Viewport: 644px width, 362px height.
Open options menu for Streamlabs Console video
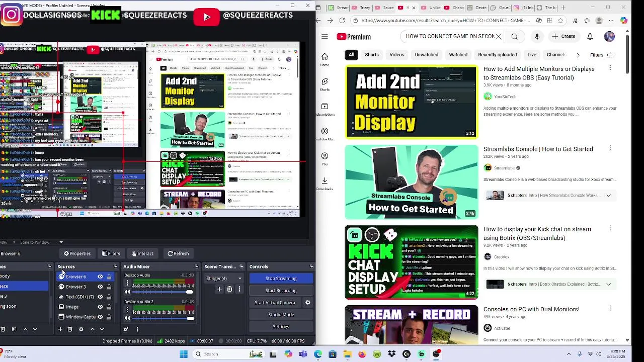610,148
